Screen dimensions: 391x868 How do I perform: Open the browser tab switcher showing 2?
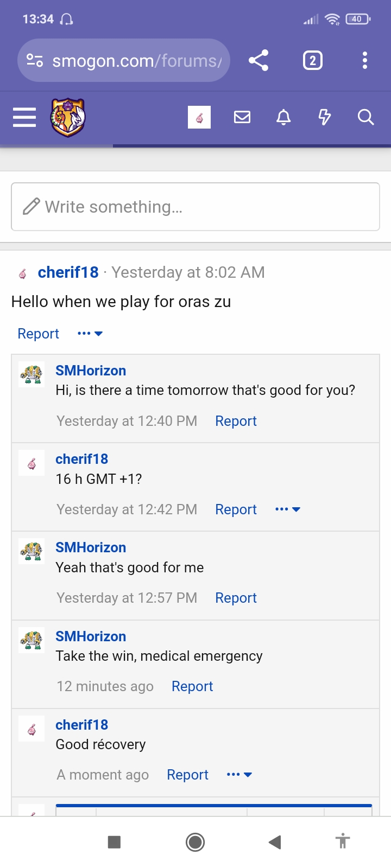[312, 60]
